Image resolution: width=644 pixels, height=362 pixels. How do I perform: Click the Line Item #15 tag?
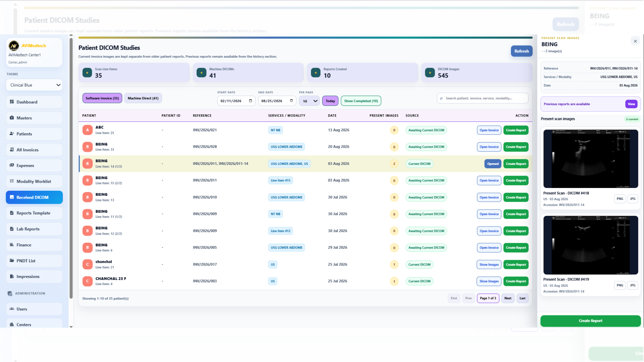click(280, 181)
